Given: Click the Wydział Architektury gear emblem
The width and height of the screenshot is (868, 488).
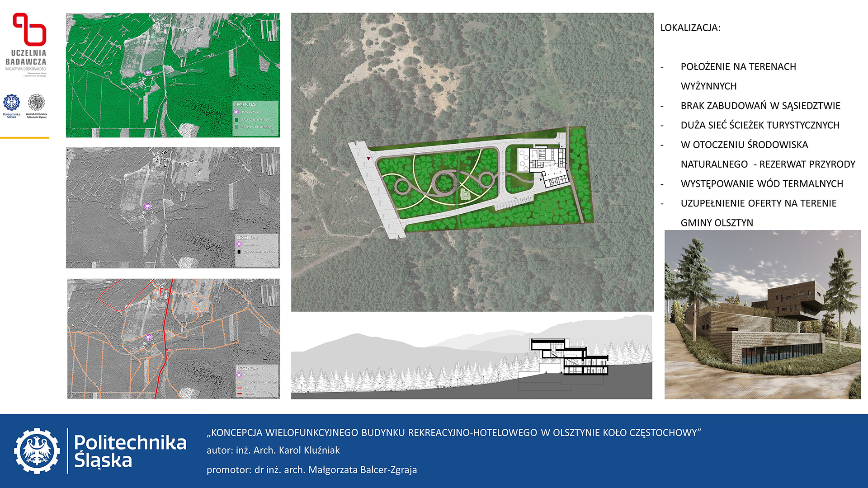Looking at the screenshot, I should [36, 103].
